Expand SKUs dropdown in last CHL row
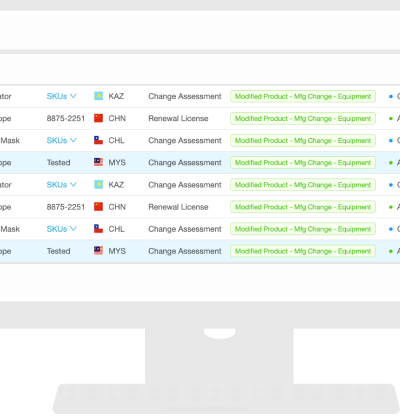Screen dimensions: 400x416 point(62,229)
